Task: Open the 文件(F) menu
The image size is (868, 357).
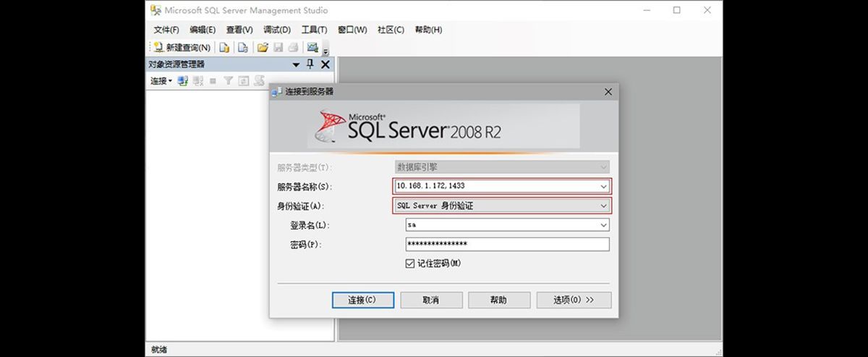Action: [166, 30]
